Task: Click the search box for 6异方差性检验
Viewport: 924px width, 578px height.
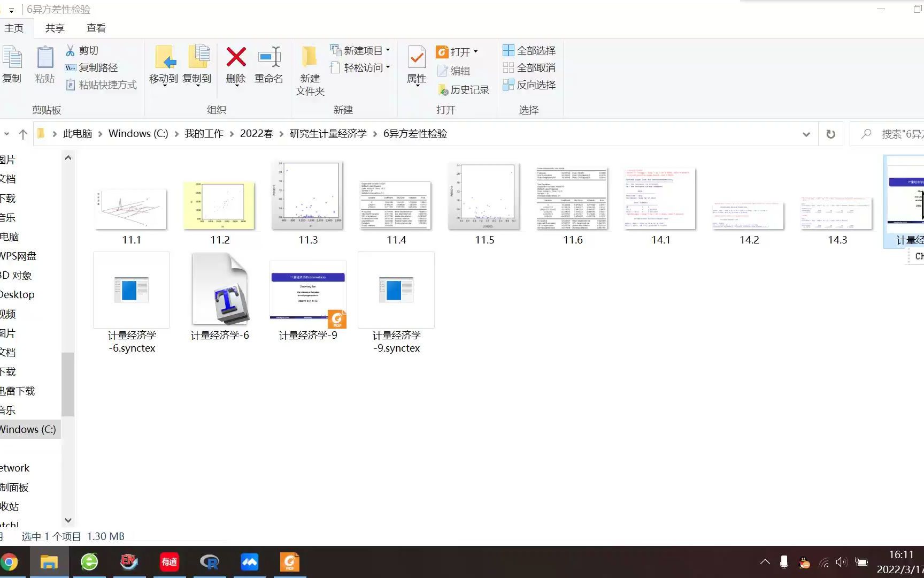Action: 888,134
